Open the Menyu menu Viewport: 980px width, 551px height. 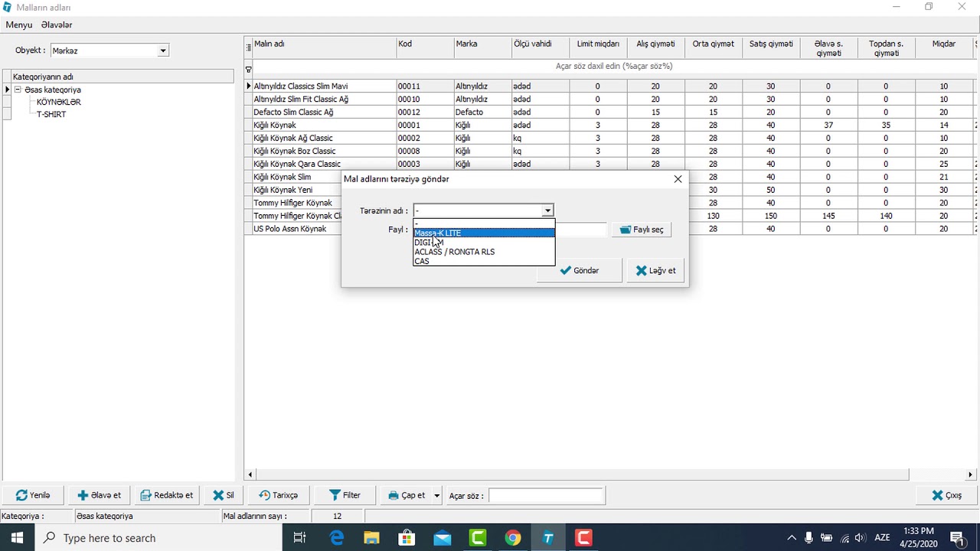click(19, 25)
